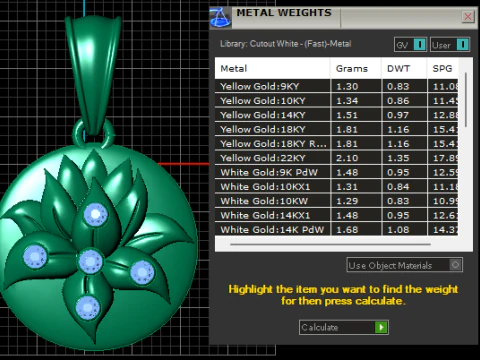Image resolution: width=480 pixels, height=360 pixels.
Task: Click the 1.35 DWT value for 22KY
Action: pyautogui.click(x=398, y=158)
